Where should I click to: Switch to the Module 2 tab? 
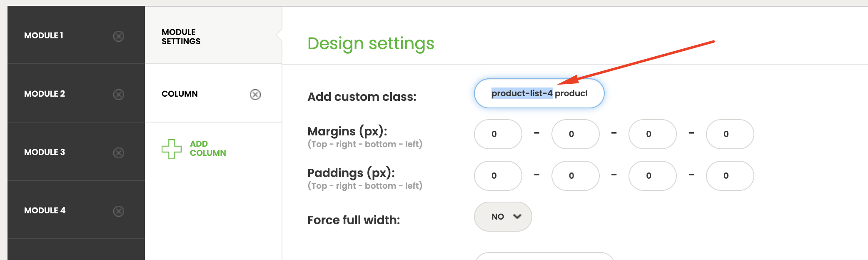pyautogui.click(x=45, y=94)
